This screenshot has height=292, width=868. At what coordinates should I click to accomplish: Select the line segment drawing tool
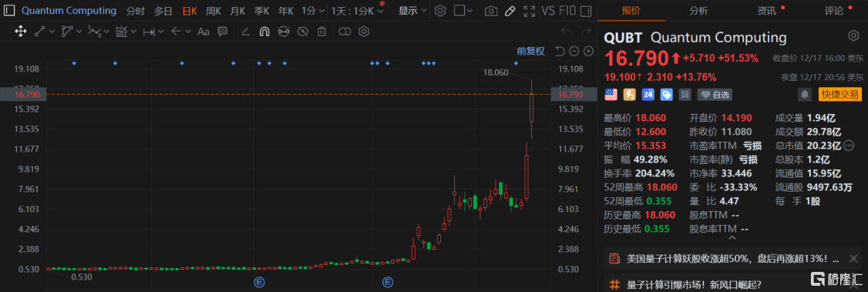point(39,32)
